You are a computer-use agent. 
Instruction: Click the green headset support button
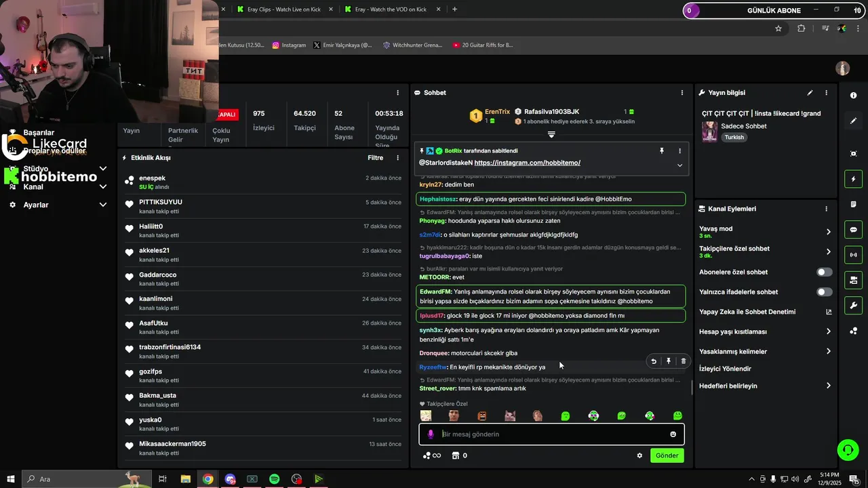(847, 449)
